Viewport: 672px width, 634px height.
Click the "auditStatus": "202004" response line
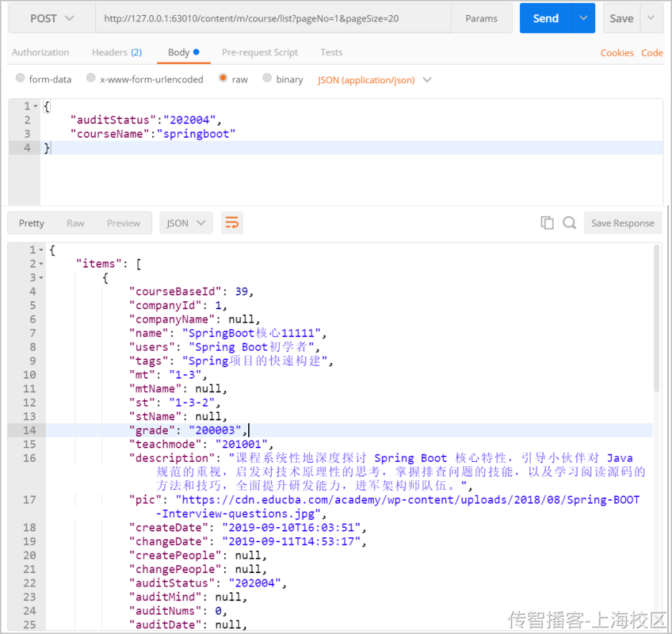tap(208, 583)
